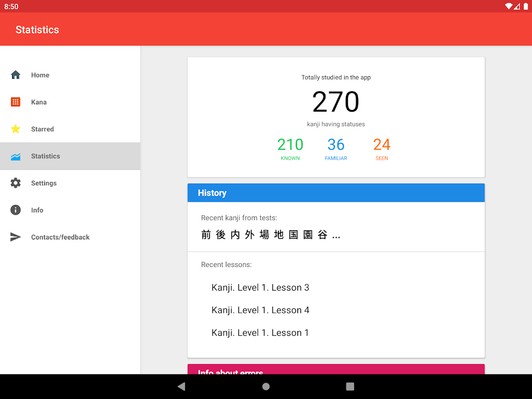Open Settings via the gear icon
532x399 pixels.
tap(16, 183)
